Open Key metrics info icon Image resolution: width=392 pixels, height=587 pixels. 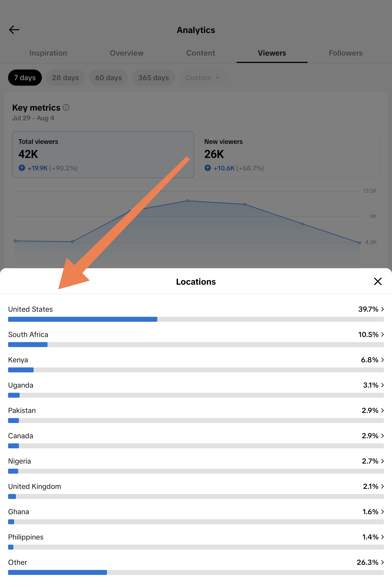click(66, 107)
